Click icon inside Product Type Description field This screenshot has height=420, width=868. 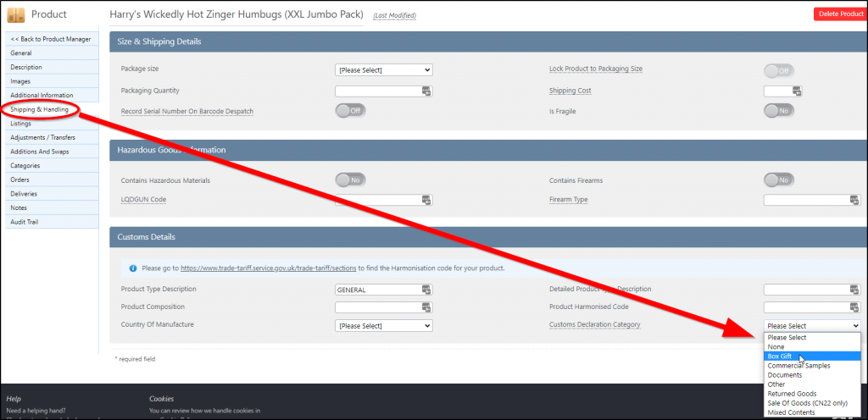(x=426, y=290)
